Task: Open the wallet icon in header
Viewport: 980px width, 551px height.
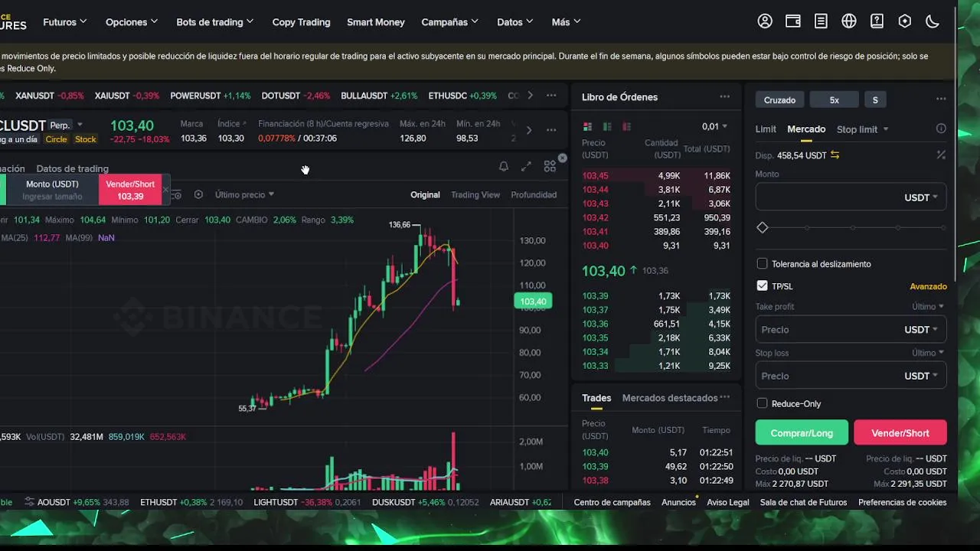Action: (793, 21)
